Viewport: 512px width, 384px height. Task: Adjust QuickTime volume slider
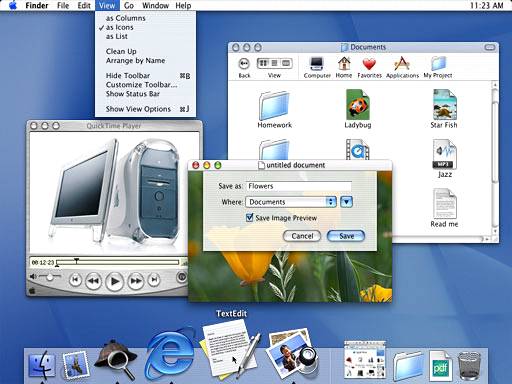pos(50,277)
